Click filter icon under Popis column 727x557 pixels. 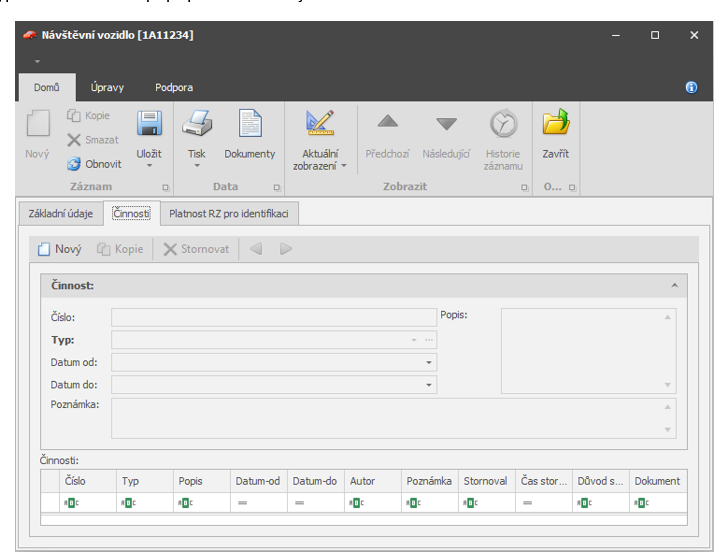(185, 503)
